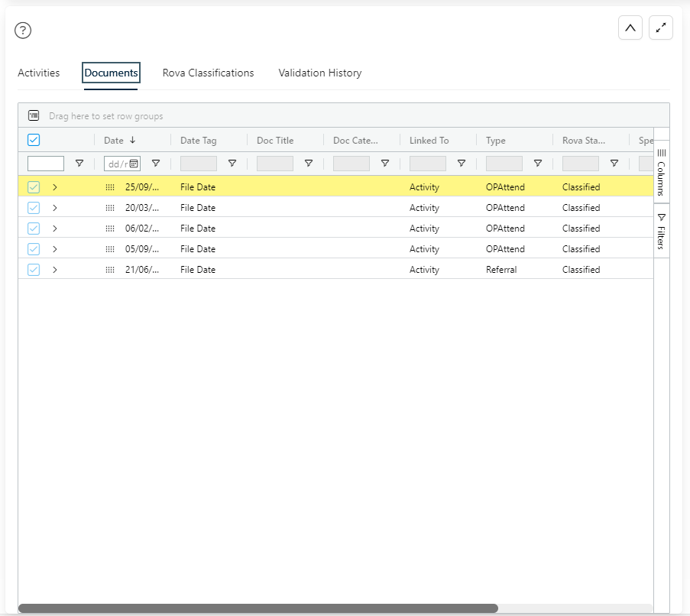Uncheck the checkbox on the Referral row
690x616 pixels.
coord(34,270)
